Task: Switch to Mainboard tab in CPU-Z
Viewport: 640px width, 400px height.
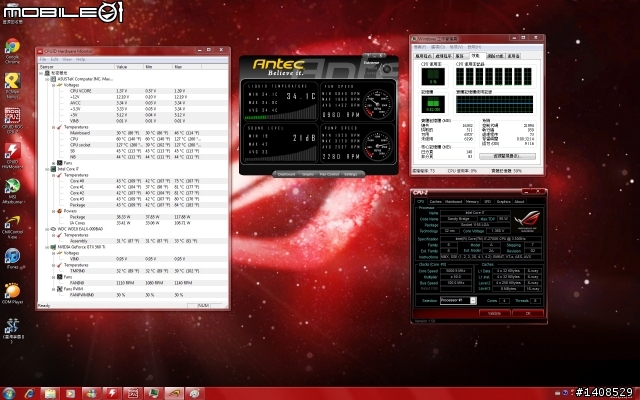Action: pyautogui.click(x=453, y=202)
